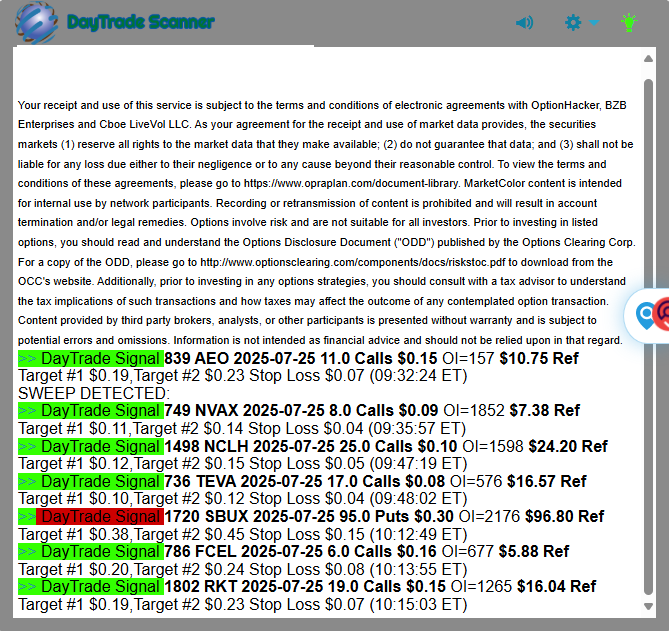Viewport: 669px width, 631px height.
Task: Click the green DayTrade Signal tag for TEVA
Action: pyautogui.click(x=91, y=481)
